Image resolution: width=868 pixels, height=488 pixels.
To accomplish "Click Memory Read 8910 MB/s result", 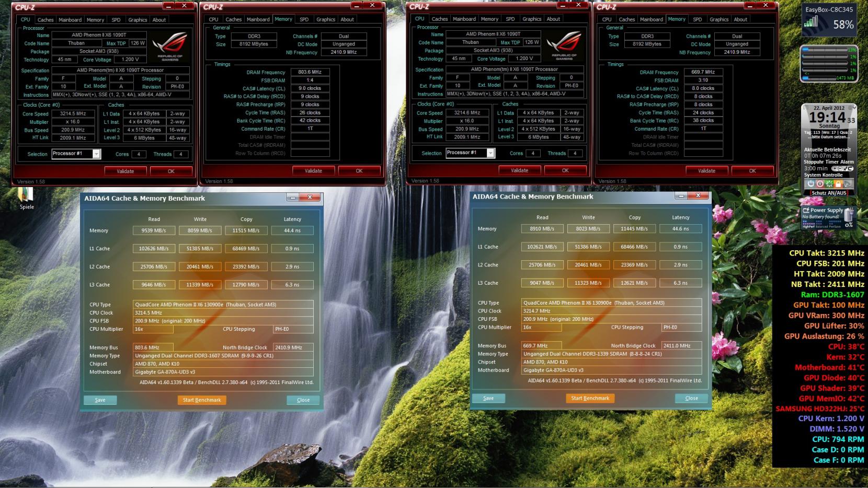I will click(x=542, y=228).
